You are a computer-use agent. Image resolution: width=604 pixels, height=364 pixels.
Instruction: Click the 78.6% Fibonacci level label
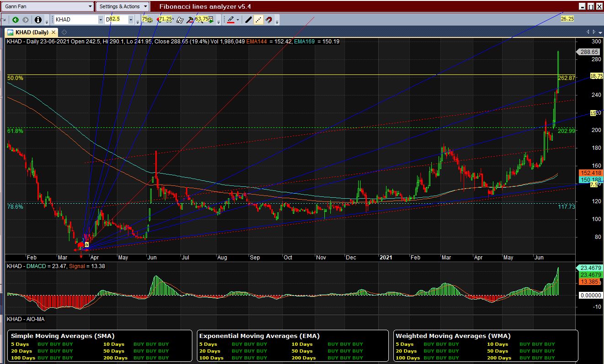click(x=16, y=206)
